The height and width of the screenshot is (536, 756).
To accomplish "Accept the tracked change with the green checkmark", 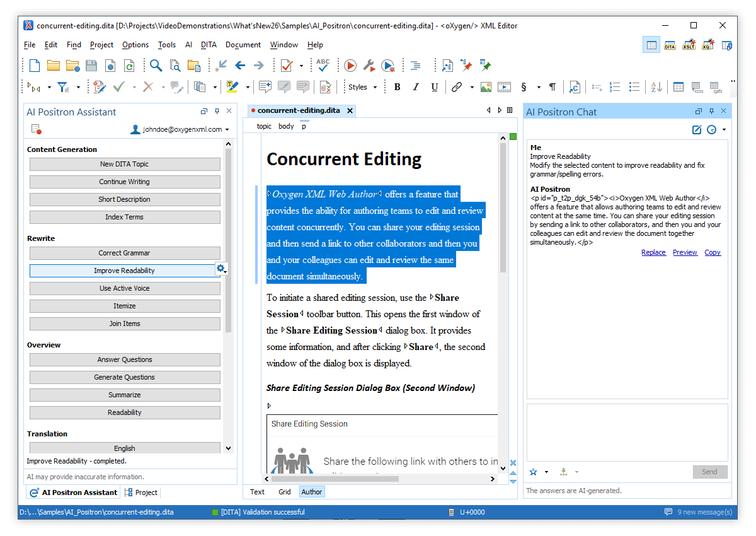I will pyautogui.click(x=119, y=87).
